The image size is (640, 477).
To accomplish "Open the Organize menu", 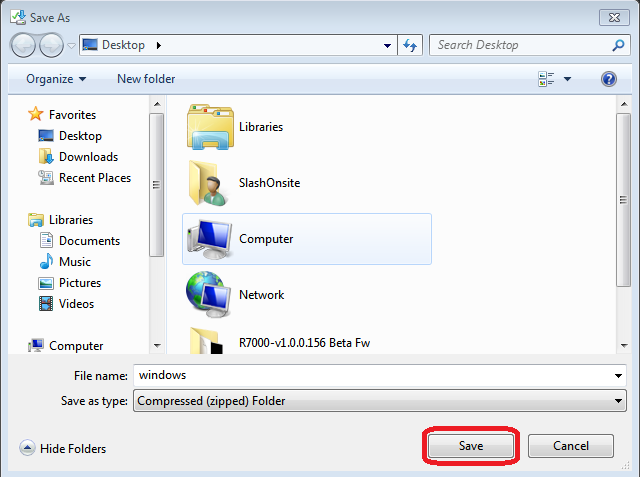I will [56, 79].
